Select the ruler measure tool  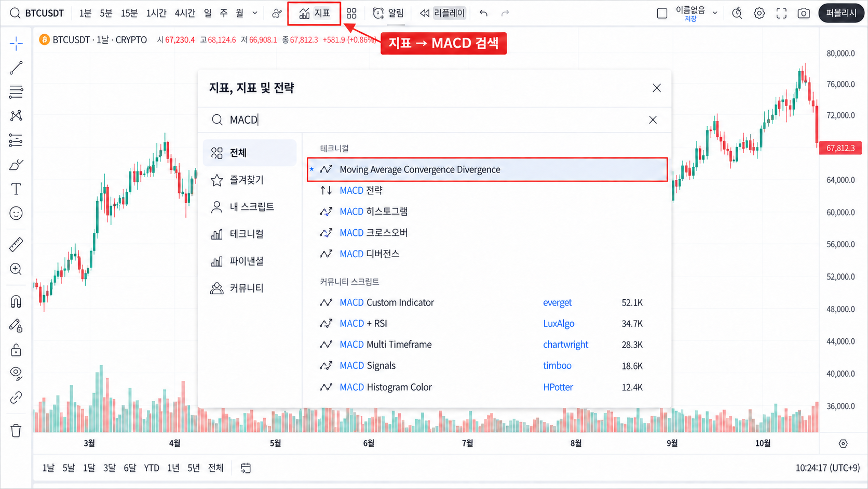click(x=16, y=244)
